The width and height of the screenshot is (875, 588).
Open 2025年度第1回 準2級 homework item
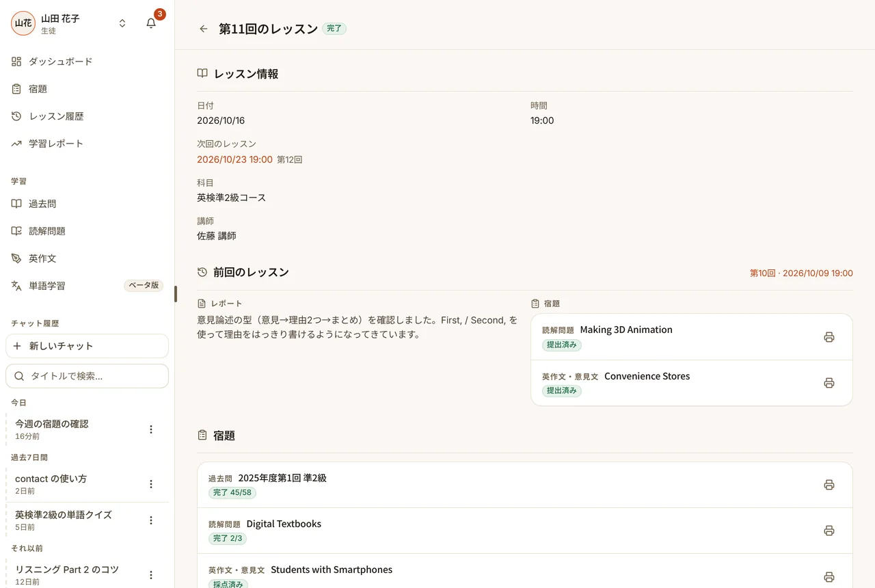pyautogui.click(x=525, y=485)
